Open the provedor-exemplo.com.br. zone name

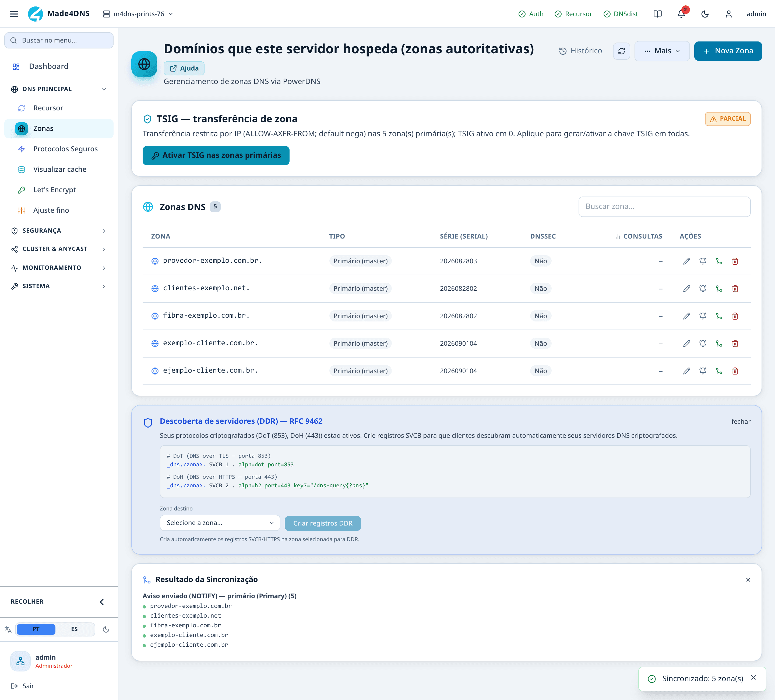click(x=212, y=261)
